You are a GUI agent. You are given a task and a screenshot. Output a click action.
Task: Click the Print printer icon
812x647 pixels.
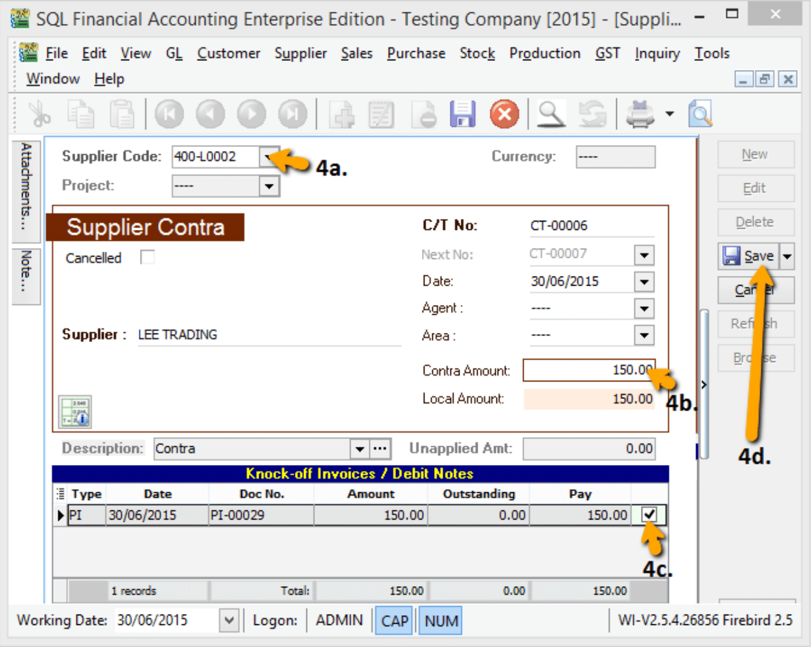(x=640, y=115)
